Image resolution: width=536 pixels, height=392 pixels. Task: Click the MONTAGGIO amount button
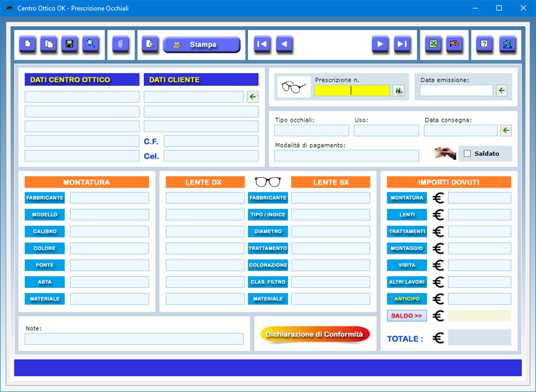[407, 248]
